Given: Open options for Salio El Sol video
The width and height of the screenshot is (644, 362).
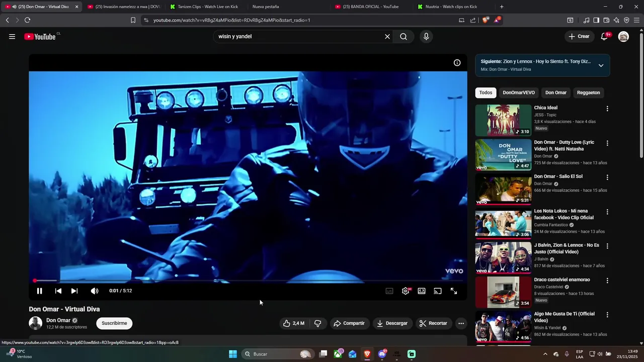Looking at the screenshot, I should point(607,177).
